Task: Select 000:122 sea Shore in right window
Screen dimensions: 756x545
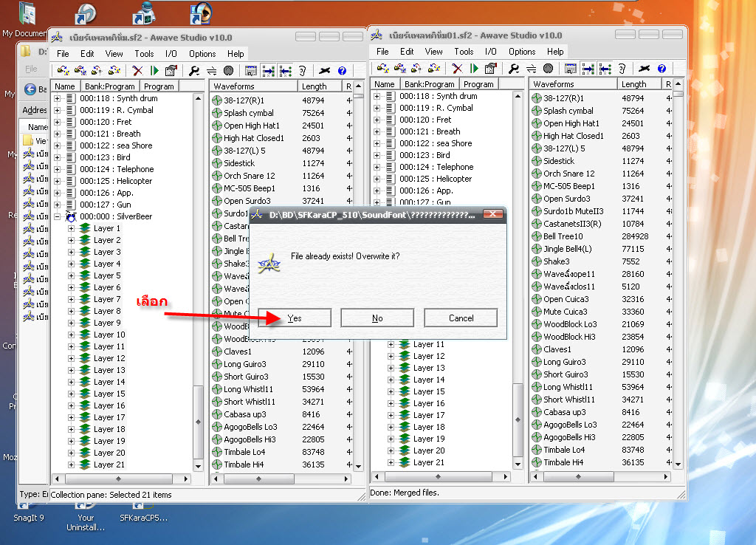Action: (x=436, y=143)
